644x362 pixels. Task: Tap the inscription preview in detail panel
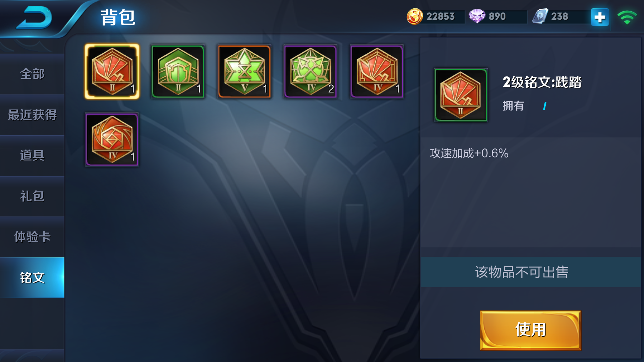click(x=461, y=95)
